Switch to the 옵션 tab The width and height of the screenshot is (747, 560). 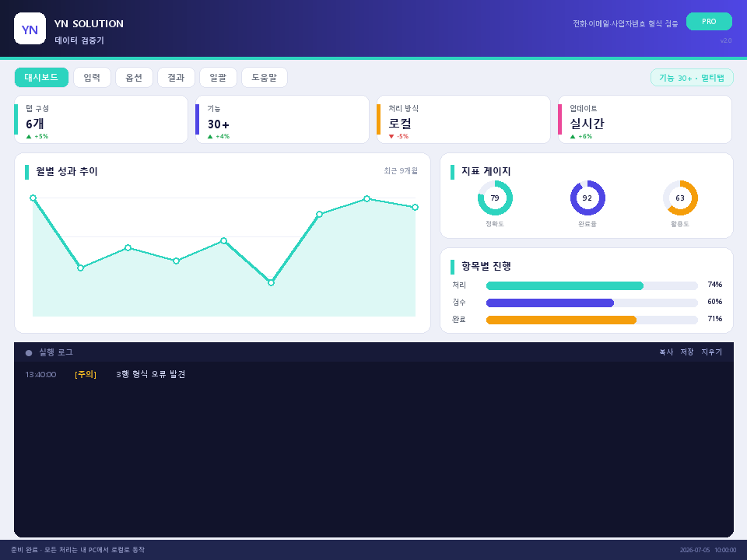coord(134,78)
